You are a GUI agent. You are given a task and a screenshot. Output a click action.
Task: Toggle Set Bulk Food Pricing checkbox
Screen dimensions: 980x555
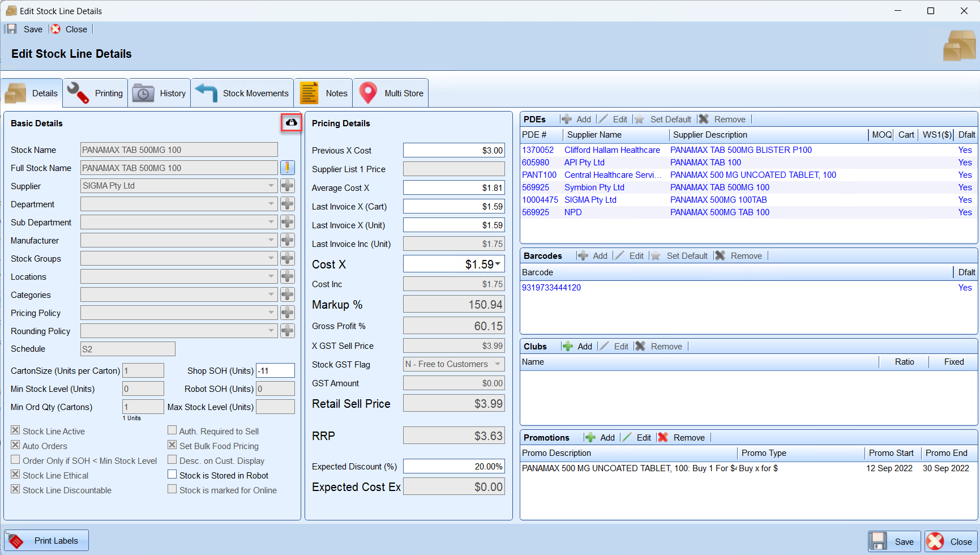172,445
